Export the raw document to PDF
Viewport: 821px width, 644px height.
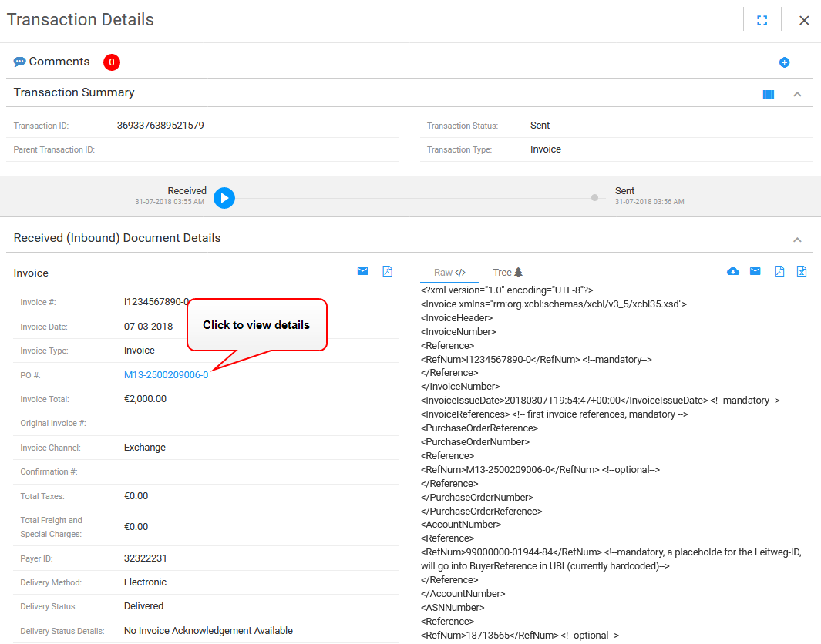(779, 271)
